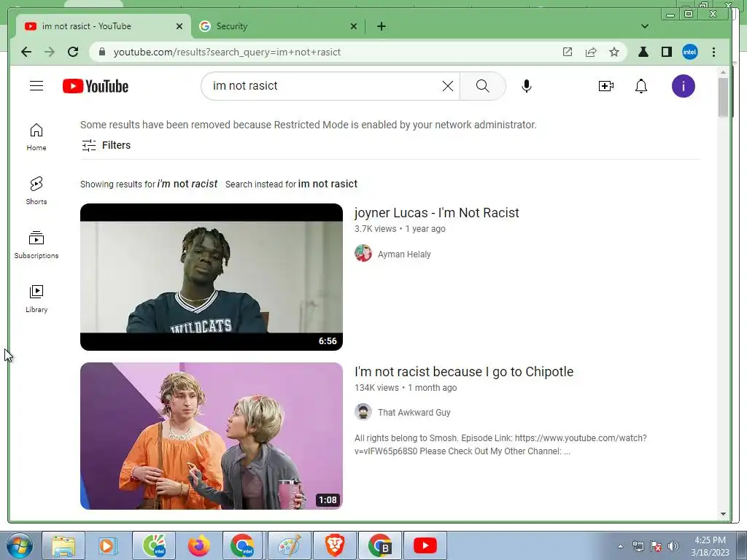Viewport: 747px width, 560px height.
Task: Click the magnifying glass search button
Action: [x=483, y=86]
